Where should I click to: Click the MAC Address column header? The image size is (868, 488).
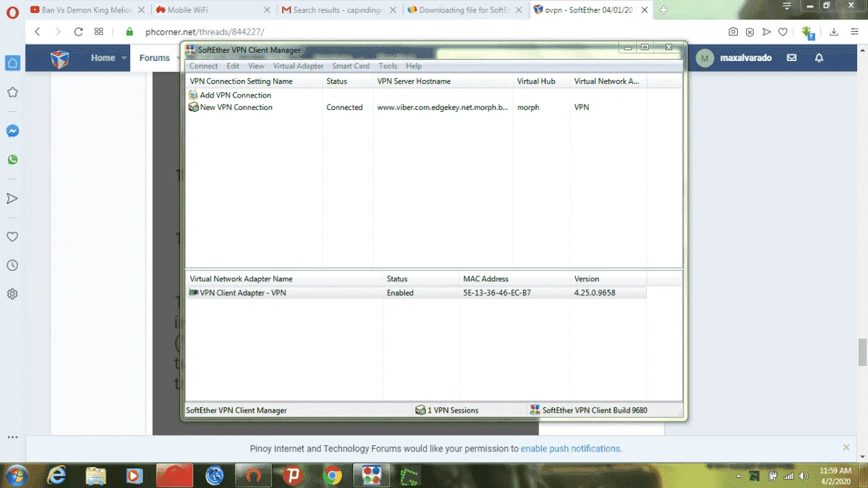point(515,279)
